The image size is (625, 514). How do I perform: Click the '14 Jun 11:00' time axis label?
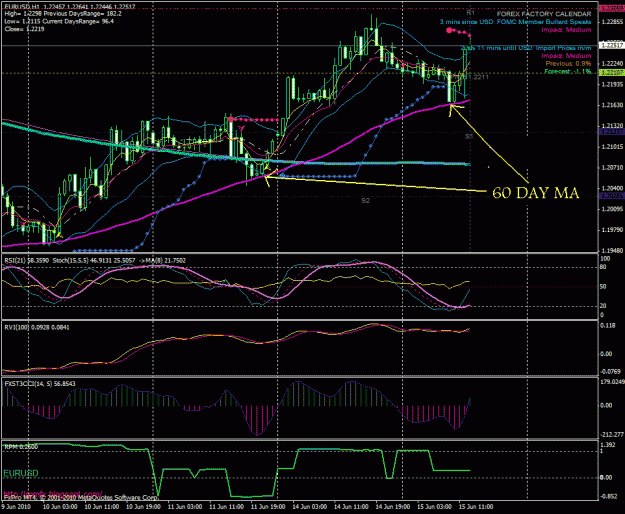point(351,507)
